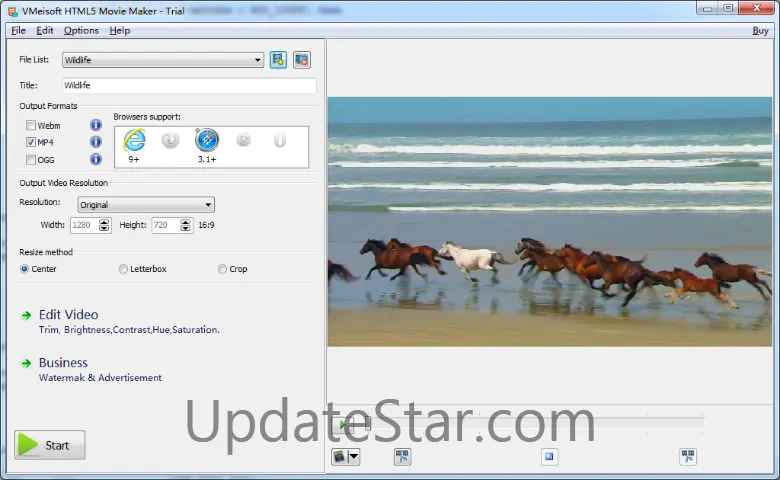Enable the Webm output format
Viewport: 780px width, 480px height.
click(x=31, y=125)
